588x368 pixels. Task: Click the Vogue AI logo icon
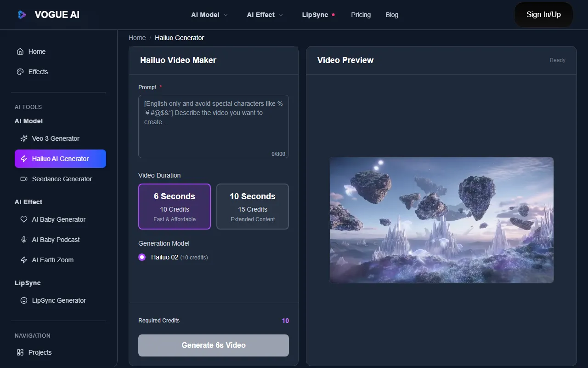pyautogui.click(x=22, y=15)
